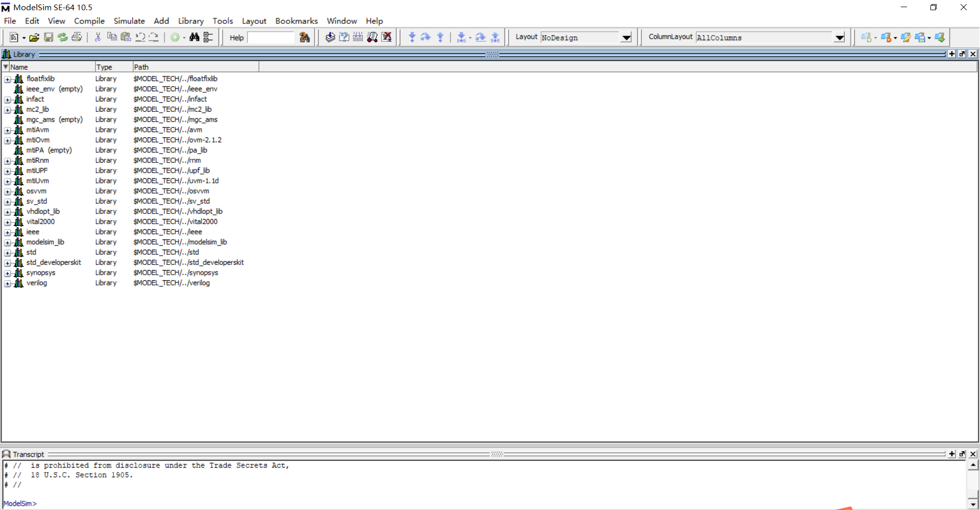Click the path $MODEL_TECH/../ovm-2.1.2
This screenshot has height=510, width=980.
[177, 140]
